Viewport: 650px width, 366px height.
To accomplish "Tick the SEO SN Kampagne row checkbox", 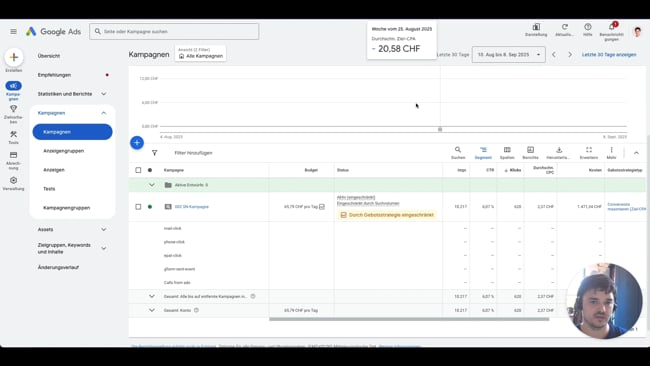I will pos(138,206).
